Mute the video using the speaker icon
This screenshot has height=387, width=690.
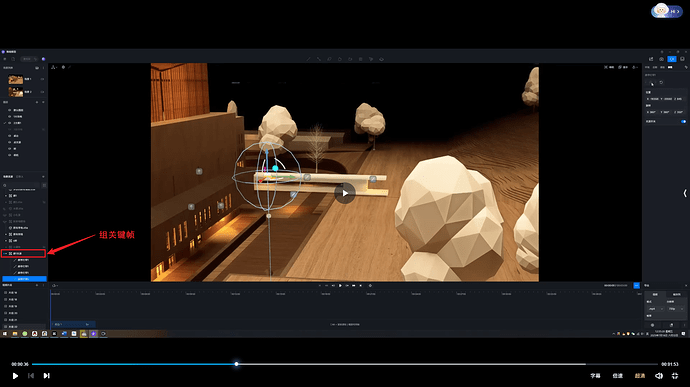tap(659, 376)
